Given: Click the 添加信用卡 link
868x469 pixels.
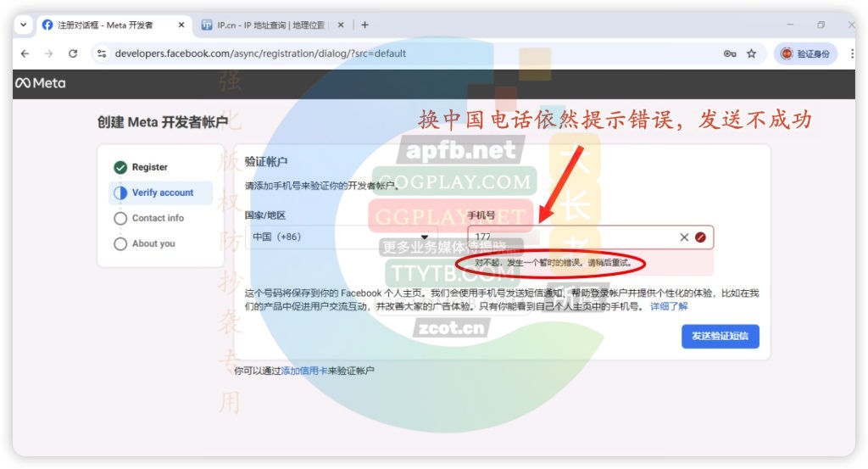Looking at the screenshot, I should pyautogui.click(x=303, y=371).
